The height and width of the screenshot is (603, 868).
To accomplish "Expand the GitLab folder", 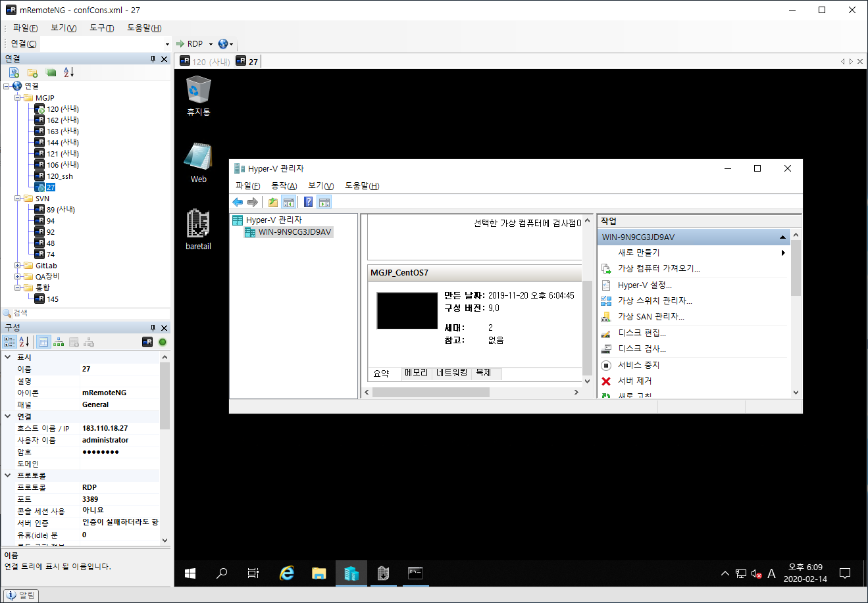I will [x=18, y=266].
